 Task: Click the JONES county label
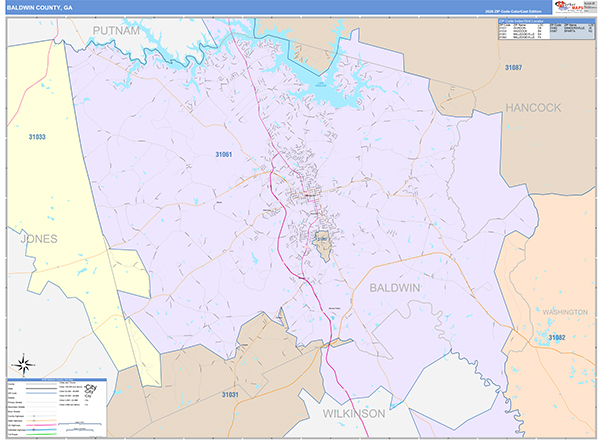point(39,239)
